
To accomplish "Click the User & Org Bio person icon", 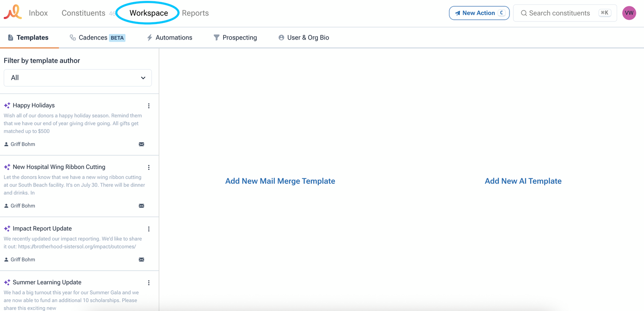I will (281, 37).
